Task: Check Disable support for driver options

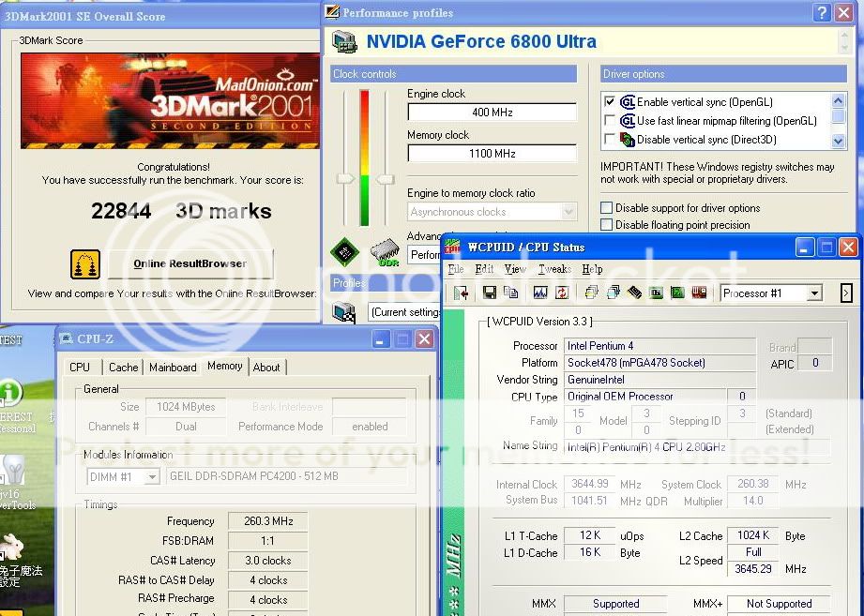Action: 607,208
